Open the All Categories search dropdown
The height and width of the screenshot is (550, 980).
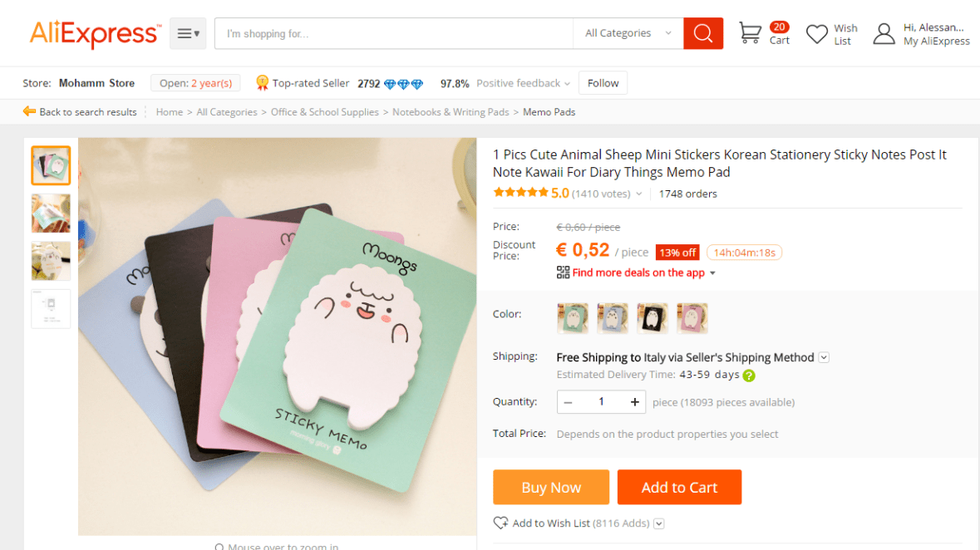pos(628,33)
